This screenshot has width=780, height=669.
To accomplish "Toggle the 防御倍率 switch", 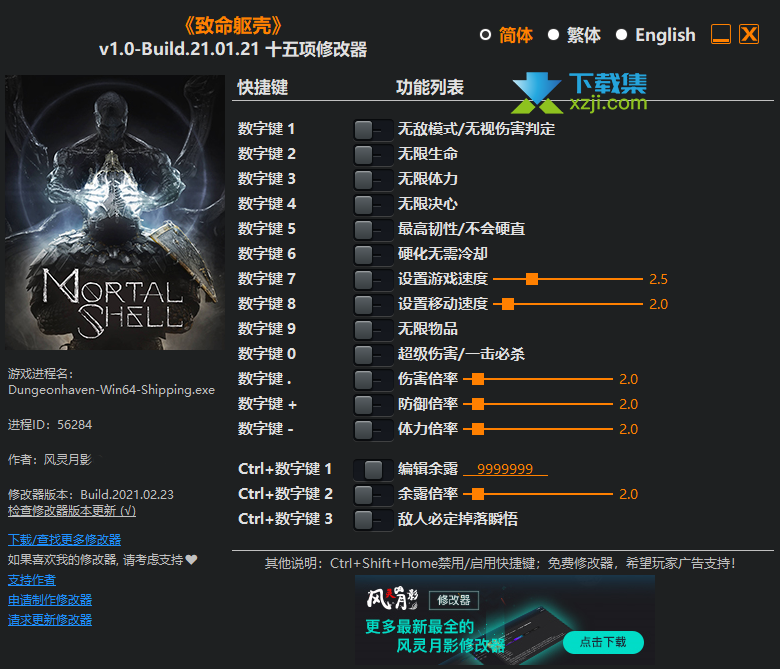I will [x=373, y=405].
